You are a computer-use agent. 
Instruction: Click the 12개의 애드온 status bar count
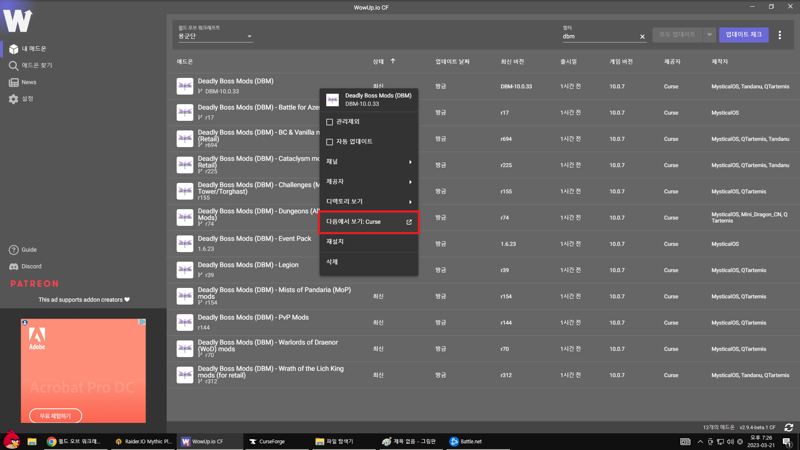(718, 428)
